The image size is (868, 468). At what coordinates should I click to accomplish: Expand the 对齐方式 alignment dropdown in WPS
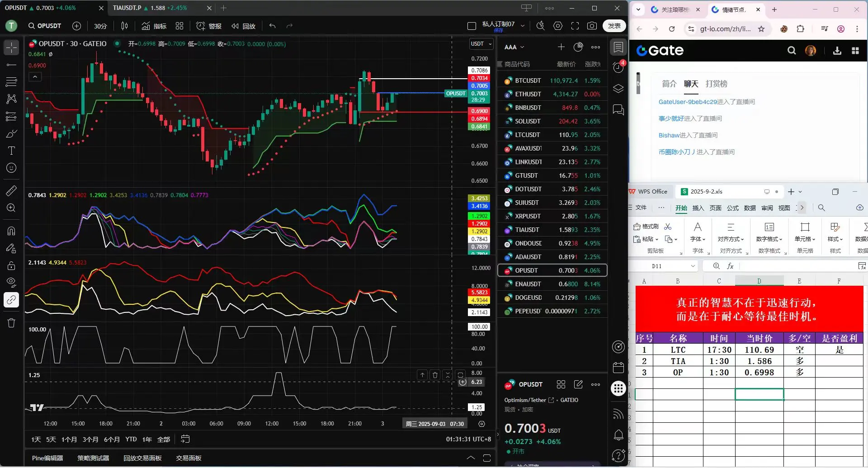(x=731, y=239)
